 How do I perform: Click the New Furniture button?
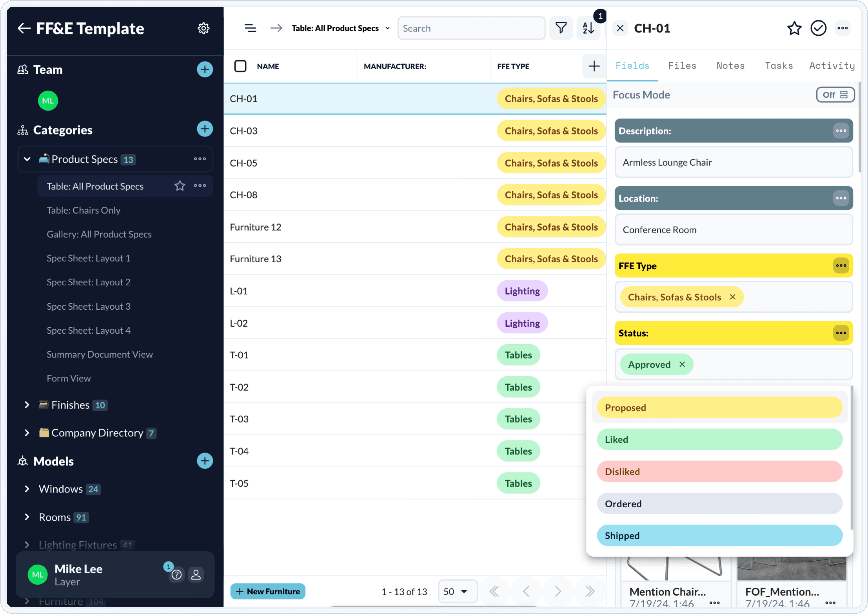pos(268,591)
